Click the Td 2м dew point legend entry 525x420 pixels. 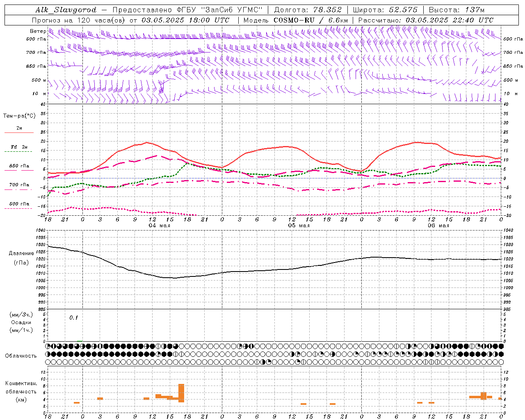pos(19,147)
